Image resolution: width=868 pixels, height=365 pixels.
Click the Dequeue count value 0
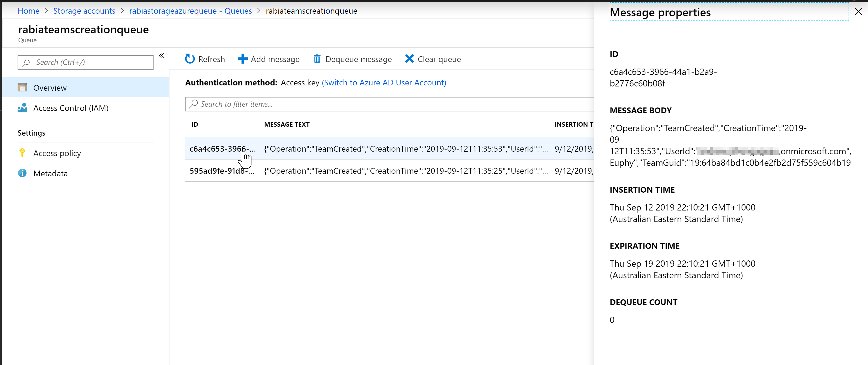pos(612,320)
